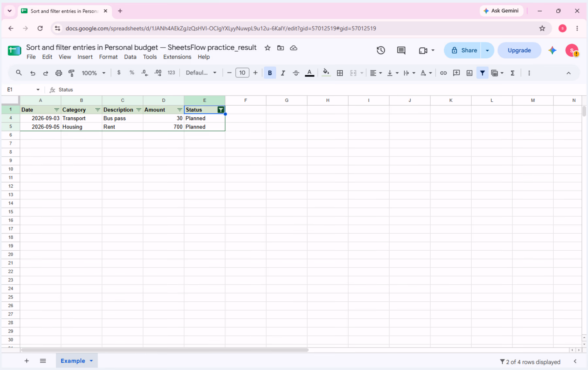Toggle italic formatting

[283, 73]
